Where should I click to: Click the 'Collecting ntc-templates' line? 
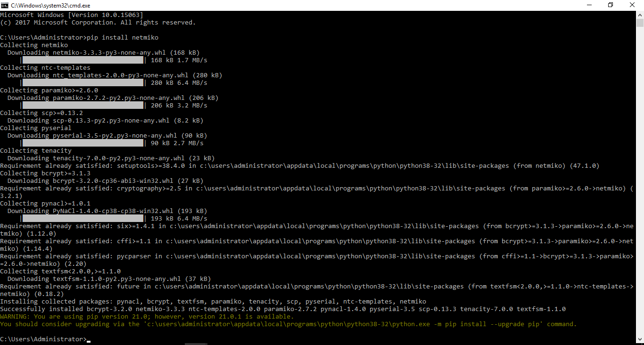coord(45,68)
